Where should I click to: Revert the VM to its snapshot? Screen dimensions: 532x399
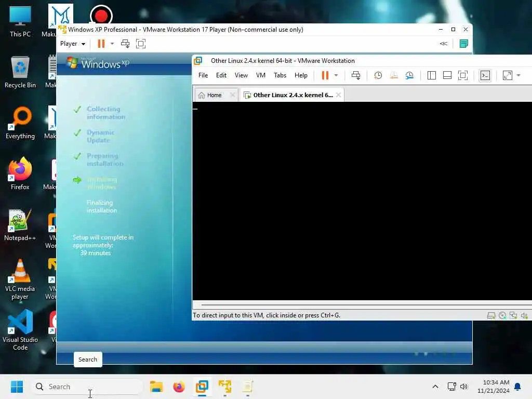coord(394,75)
